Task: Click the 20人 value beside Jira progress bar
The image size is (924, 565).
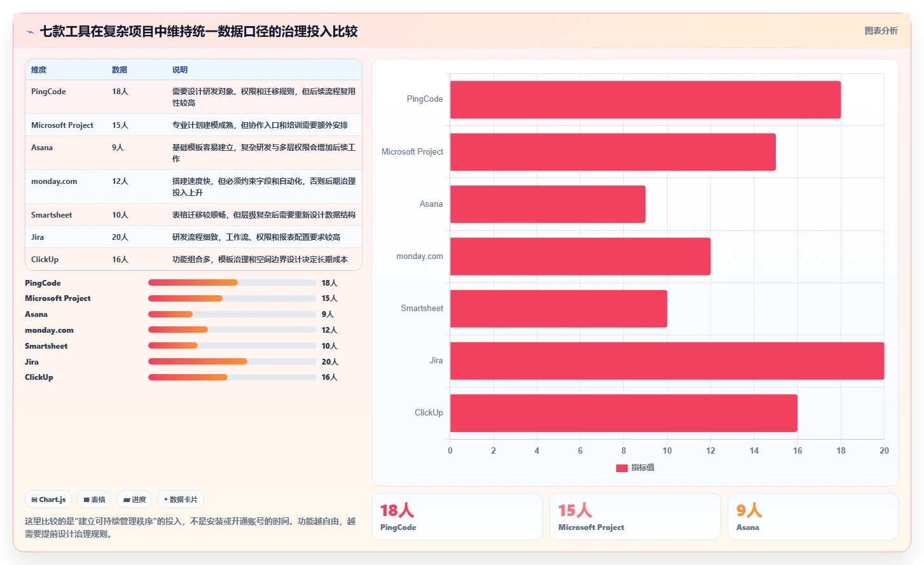Action: (330, 362)
